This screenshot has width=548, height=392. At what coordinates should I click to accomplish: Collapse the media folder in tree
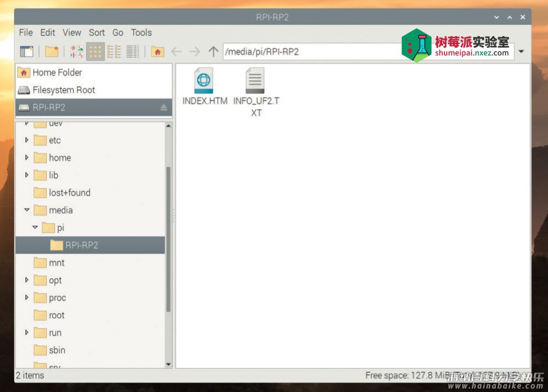(x=27, y=210)
